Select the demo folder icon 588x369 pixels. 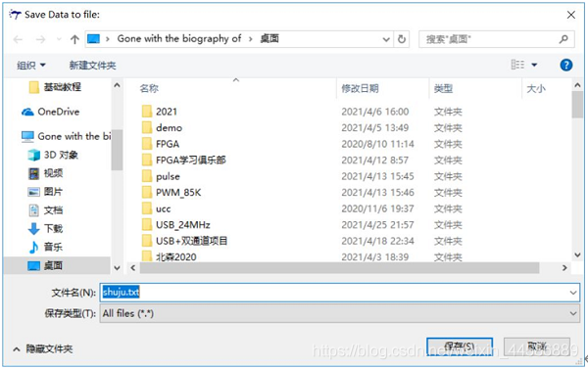coord(147,127)
